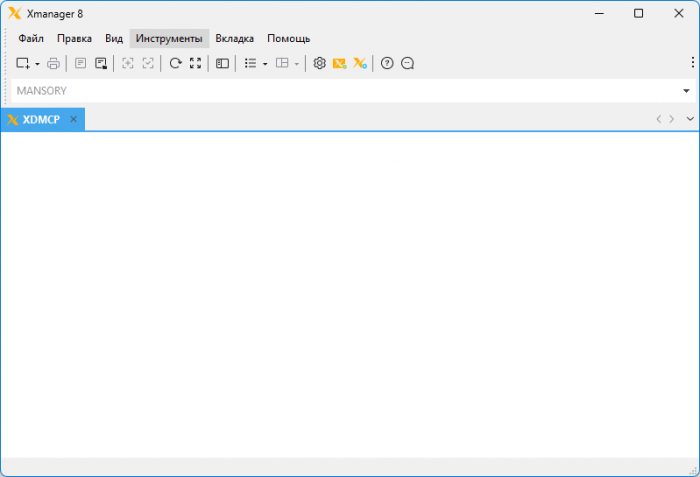Click the grayed layout pane icon
The width and height of the screenshot is (700, 477).
282,63
